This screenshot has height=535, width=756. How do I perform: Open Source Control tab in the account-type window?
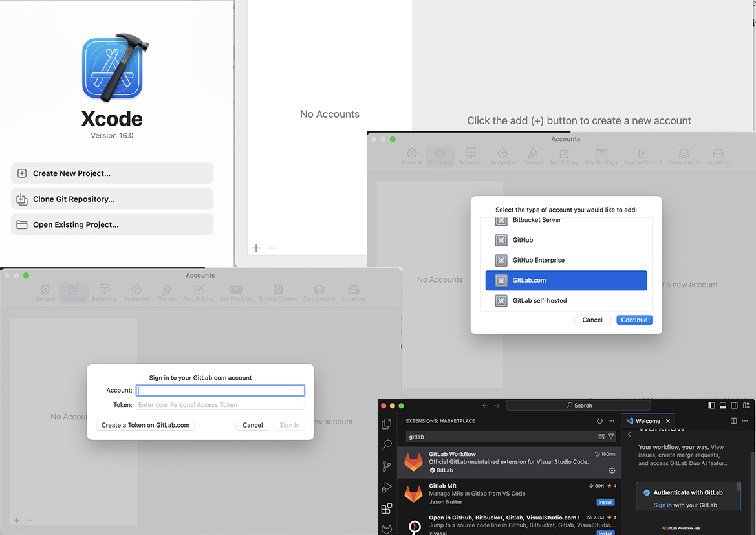[x=643, y=157]
